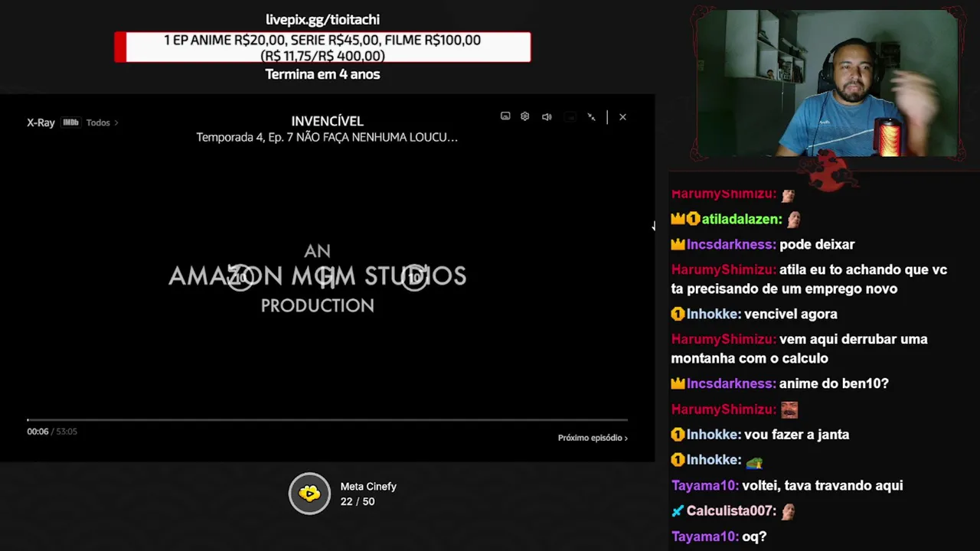The image size is (980, 551).
Task: Click the emote sent by atiladalazen
Action: coord(793,219)
